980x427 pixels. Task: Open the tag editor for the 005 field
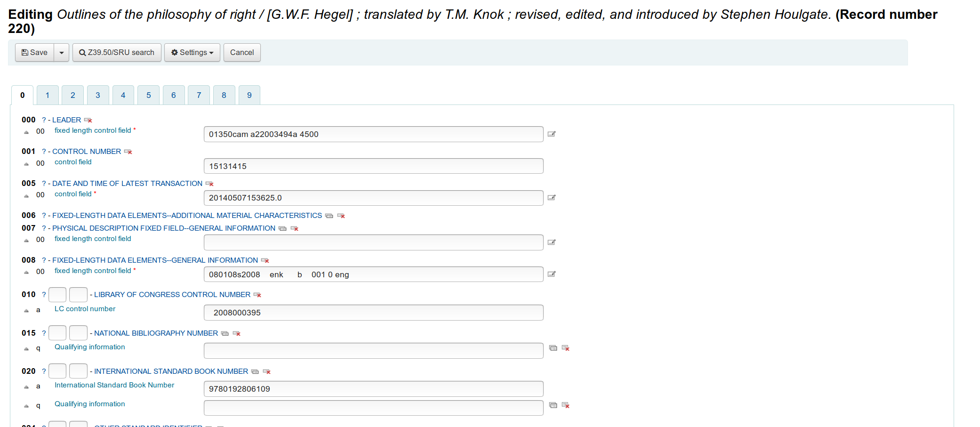click(552, 198)
